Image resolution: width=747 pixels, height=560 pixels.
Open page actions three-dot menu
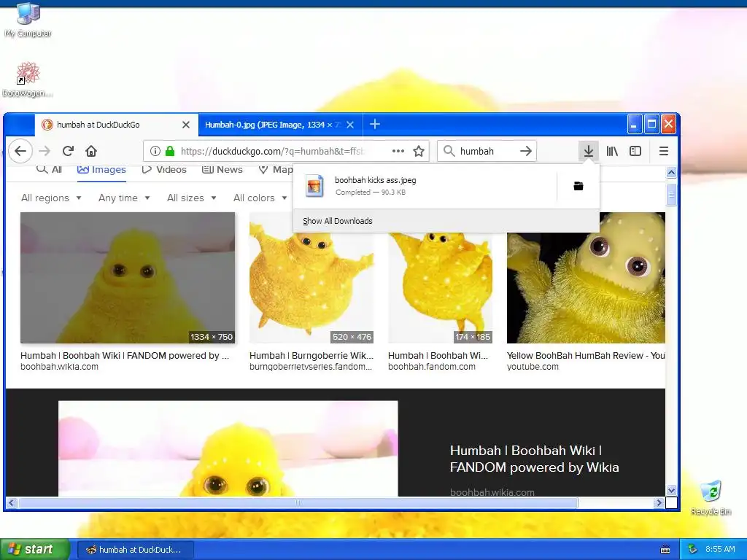[x=398, y=151]
